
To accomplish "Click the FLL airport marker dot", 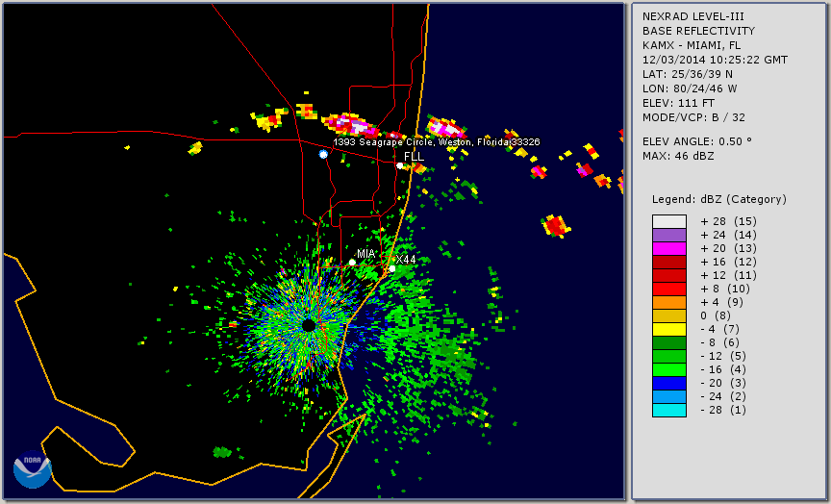I will tap(399, 165).
